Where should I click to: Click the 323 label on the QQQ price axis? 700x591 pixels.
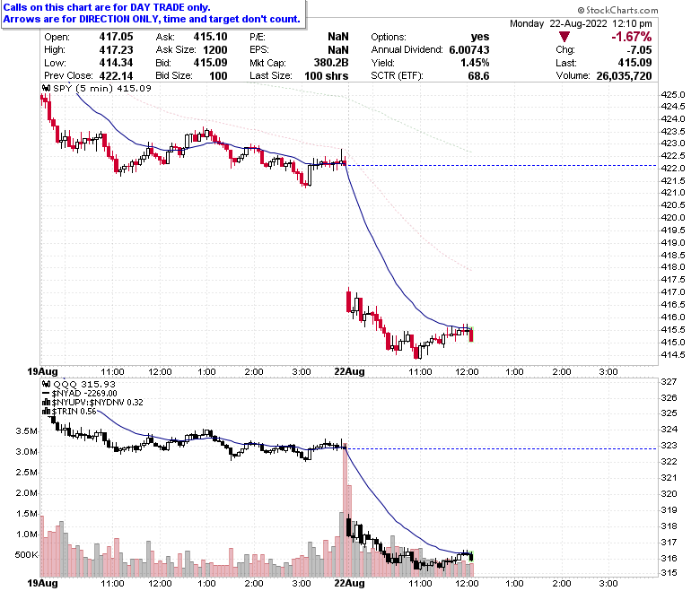point(669,446)
